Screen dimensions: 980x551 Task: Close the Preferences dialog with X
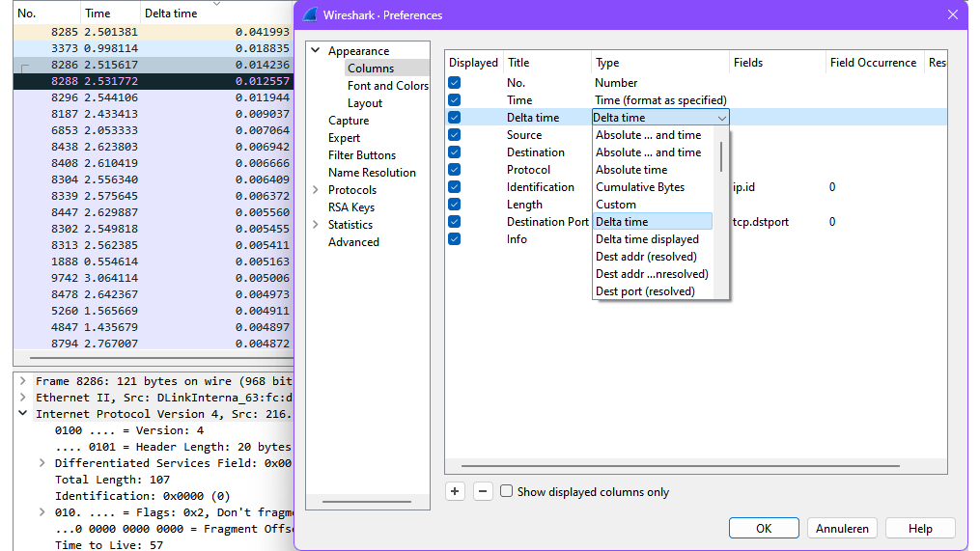(953, 15)
